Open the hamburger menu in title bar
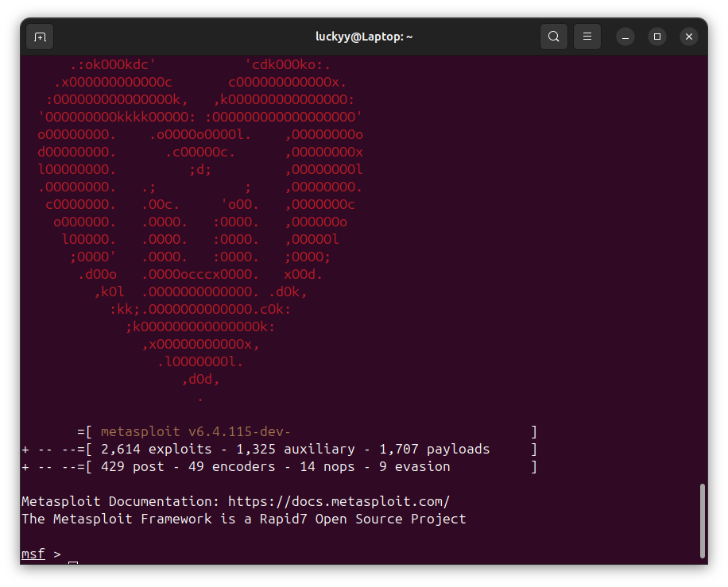 587,37
